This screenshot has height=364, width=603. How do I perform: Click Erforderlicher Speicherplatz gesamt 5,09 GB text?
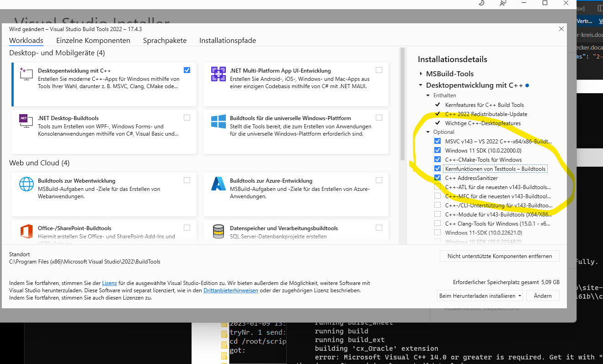(x=506, y=282)
